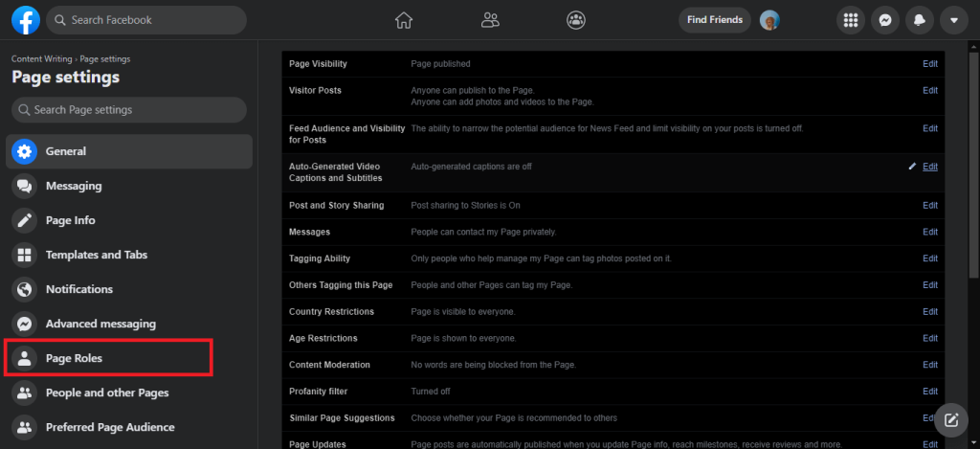Click the Page Updates row label

[x=317, y=444]
